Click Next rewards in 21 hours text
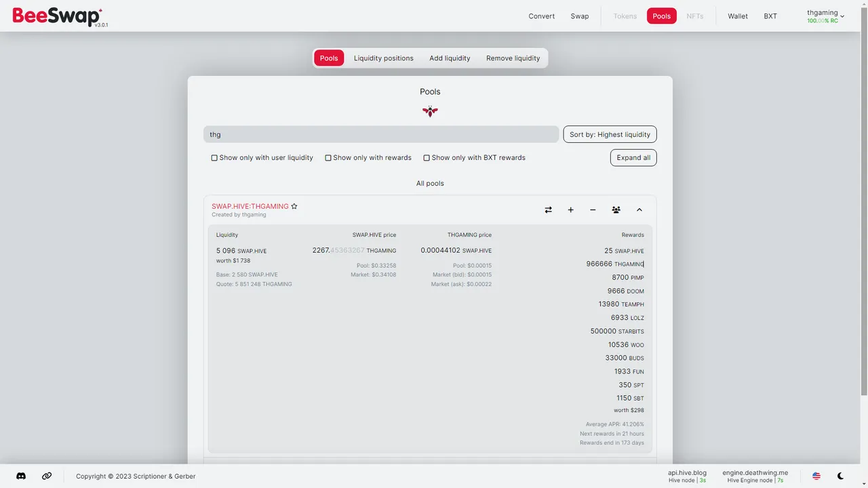 pyautogui.click(x=612, y=434)
